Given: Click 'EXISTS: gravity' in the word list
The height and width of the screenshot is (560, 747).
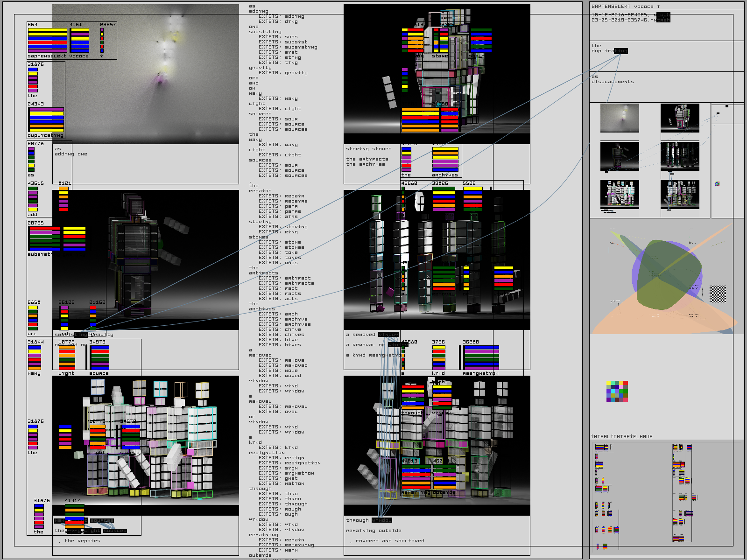Looking at the screenshot, I should (x=283, y=73).
